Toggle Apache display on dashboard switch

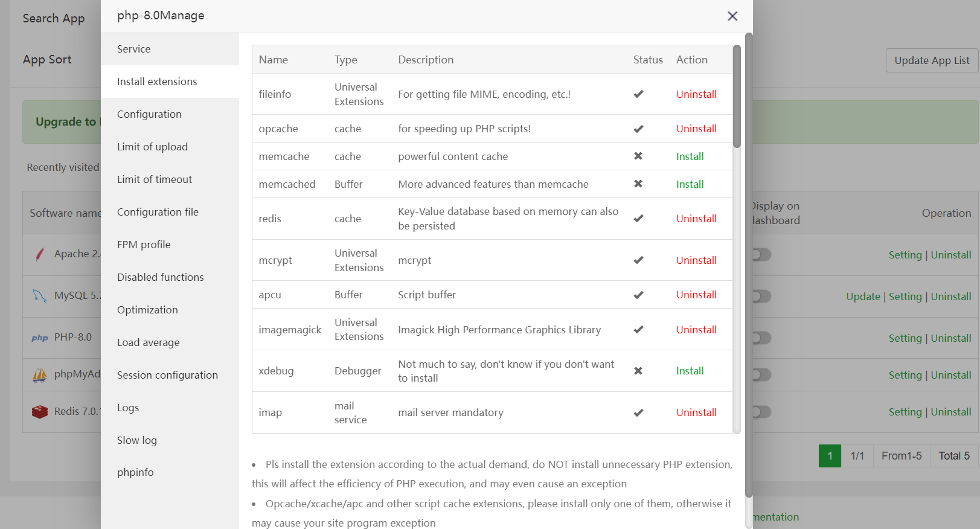pos(761,255)
